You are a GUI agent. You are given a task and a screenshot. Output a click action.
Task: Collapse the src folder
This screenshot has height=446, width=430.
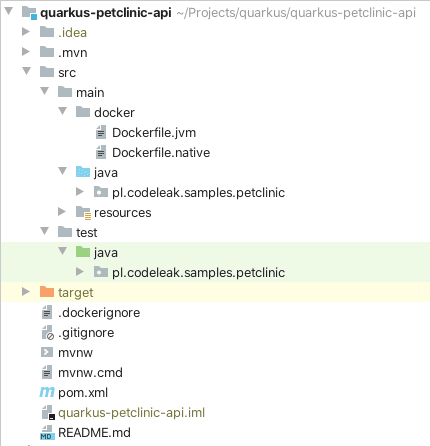26,71
